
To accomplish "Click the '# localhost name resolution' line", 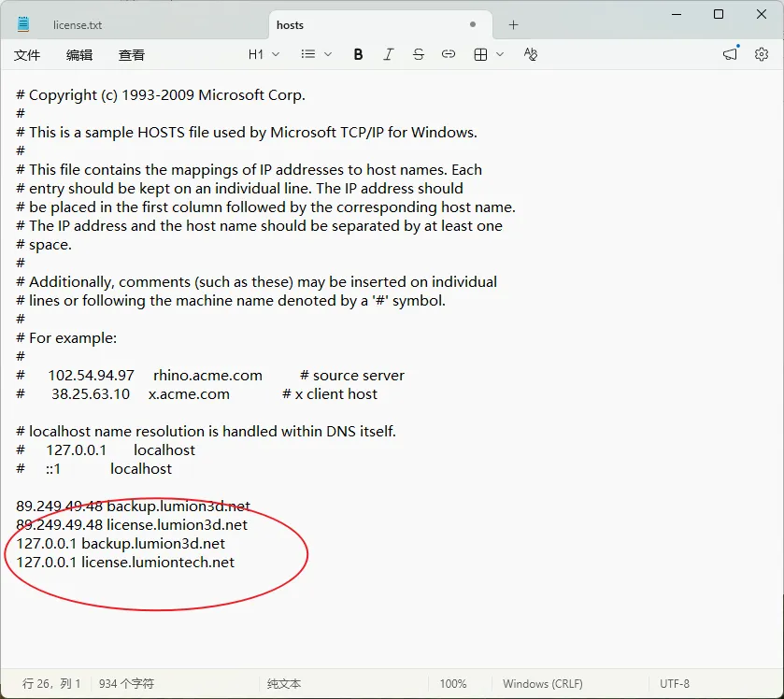I will point(206,431).
